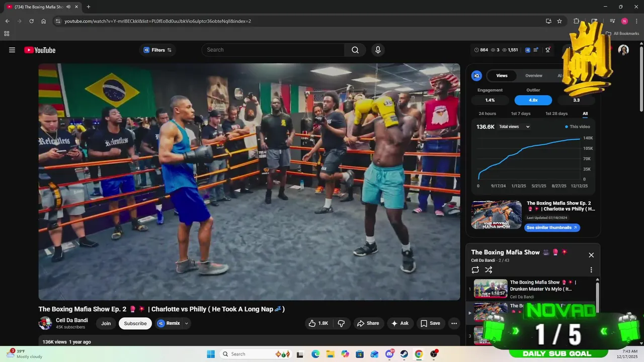Open the YouTube guide hamburger menu

click(12, 50)
